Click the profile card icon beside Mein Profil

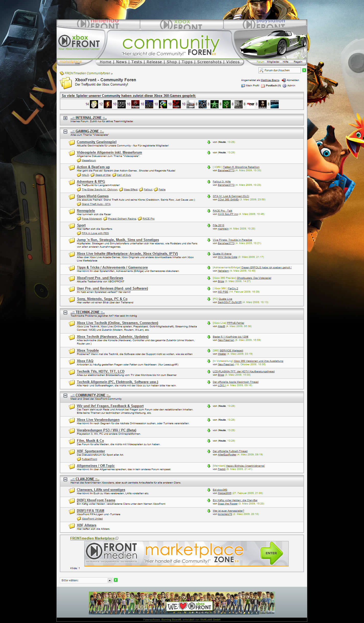[x=243, y=86]
